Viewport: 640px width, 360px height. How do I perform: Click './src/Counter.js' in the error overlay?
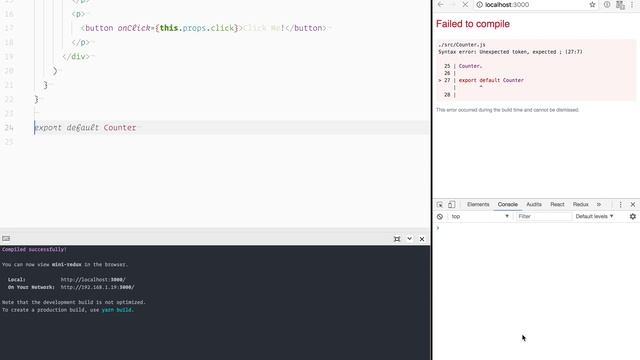[462, 45]
